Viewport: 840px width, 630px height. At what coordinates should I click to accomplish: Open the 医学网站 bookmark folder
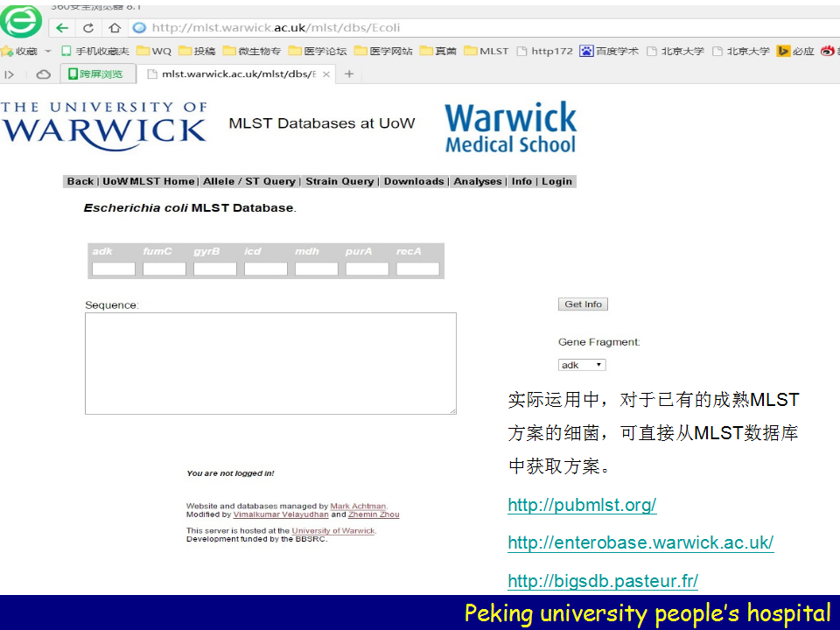(x=383, y=52)
